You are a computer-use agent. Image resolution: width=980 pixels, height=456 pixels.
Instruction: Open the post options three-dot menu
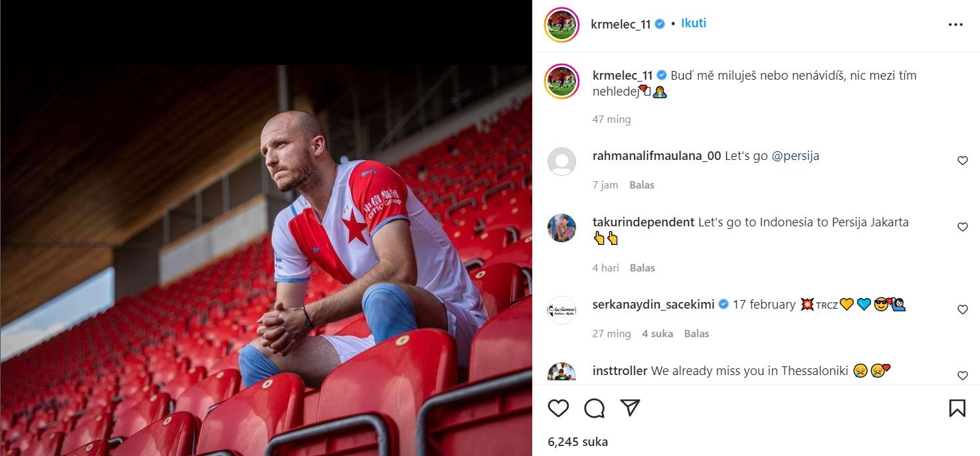(955, 24)
